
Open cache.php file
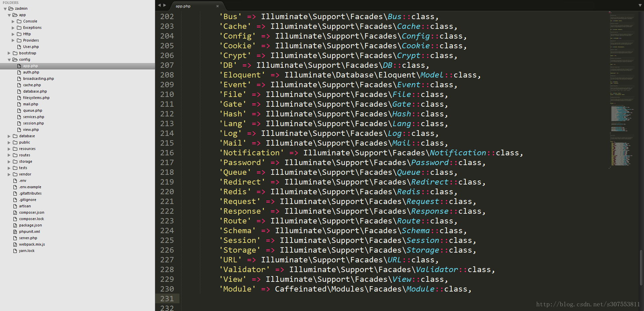tap(32, 85)
